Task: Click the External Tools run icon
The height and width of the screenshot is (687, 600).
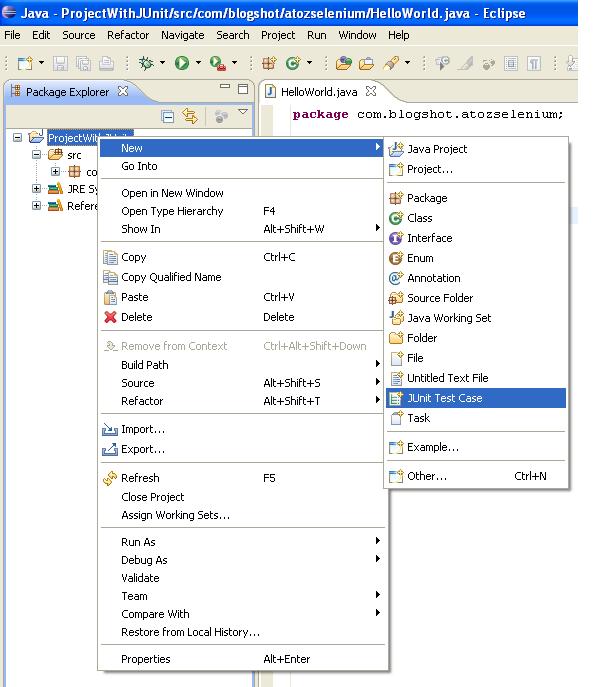Action: [218, 64]
